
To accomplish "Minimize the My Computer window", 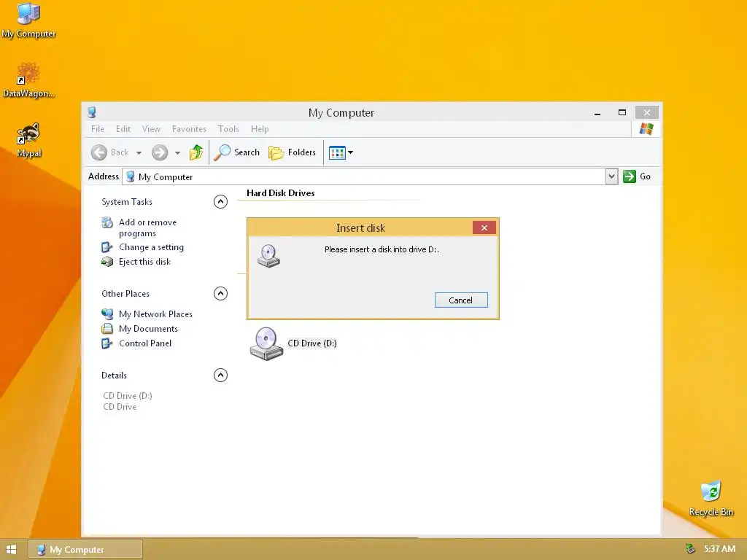I will [597, 113].
